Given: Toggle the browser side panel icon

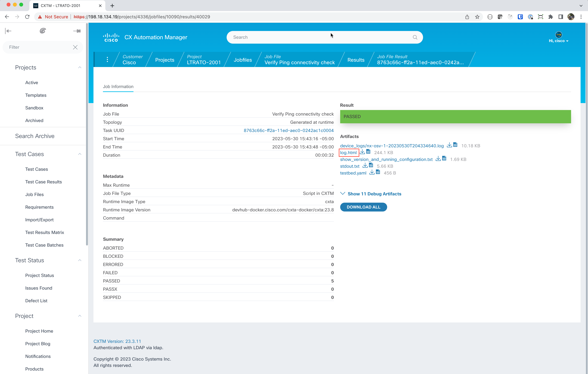Looking at the screenshot, I should coord(561,17).
